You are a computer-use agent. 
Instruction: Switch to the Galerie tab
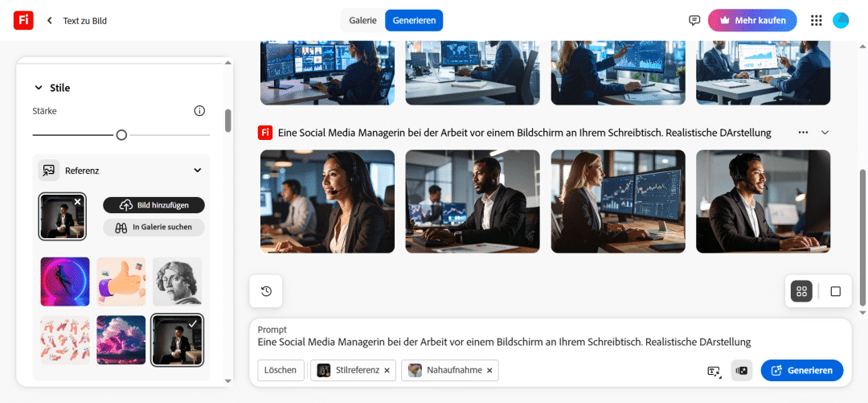tap(362, 20)
